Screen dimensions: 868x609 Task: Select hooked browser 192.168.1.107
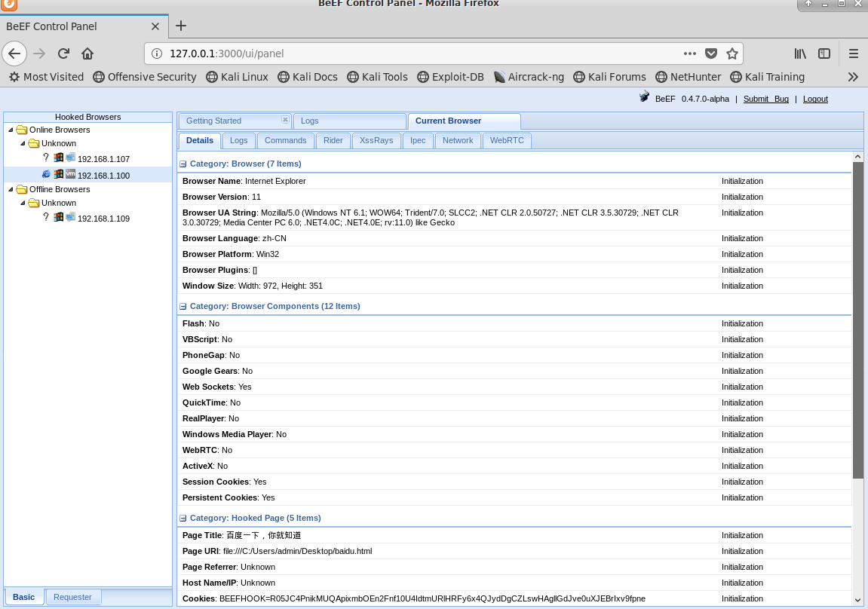(103, 159)
